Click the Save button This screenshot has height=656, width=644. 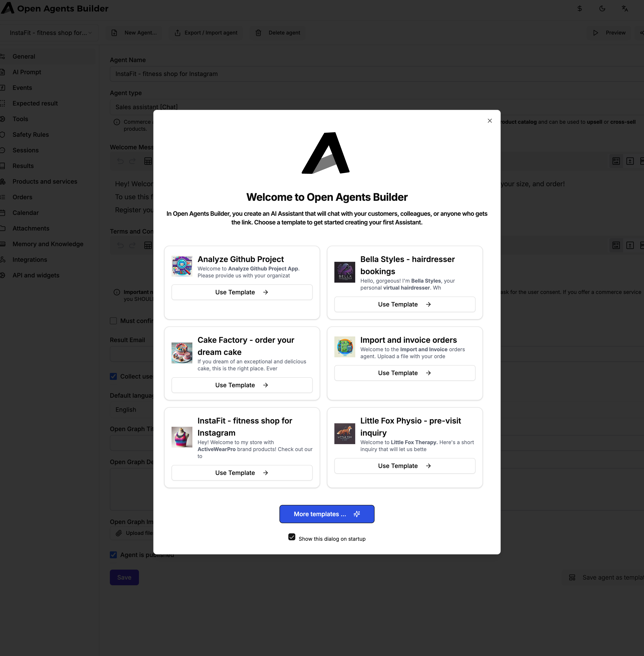pyautogui.click(x=124, y=578)
